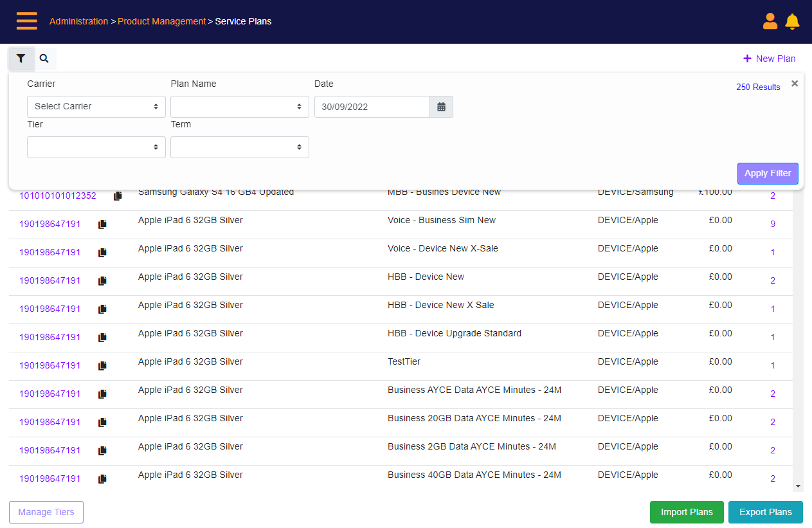Select Business 2GB Data AYCE Minutes - 24M text

coord(472,447)
